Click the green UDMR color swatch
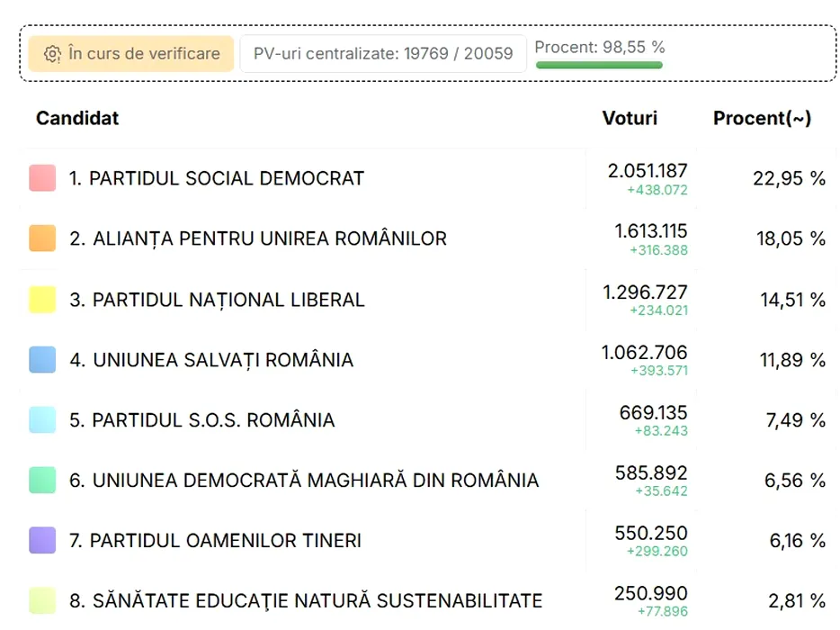 pyautogui.click(x=42, y=480)
